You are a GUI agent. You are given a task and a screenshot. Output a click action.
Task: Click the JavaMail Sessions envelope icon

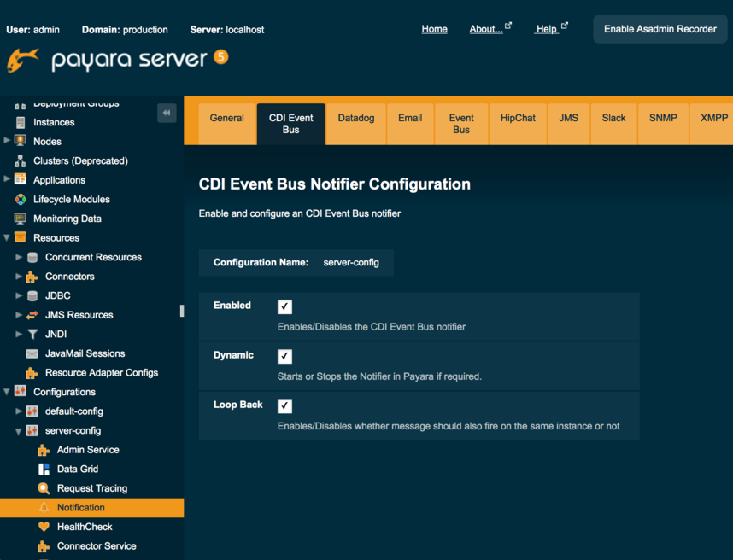tap(32, 353)
